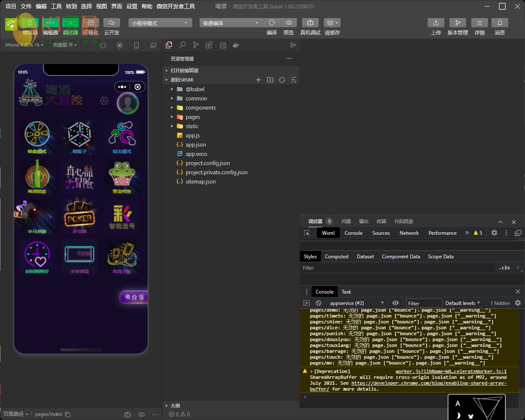Viewport: 525px width, 420px height.
Task: Open the worker.js source link in console
Action: pos(451,371)
